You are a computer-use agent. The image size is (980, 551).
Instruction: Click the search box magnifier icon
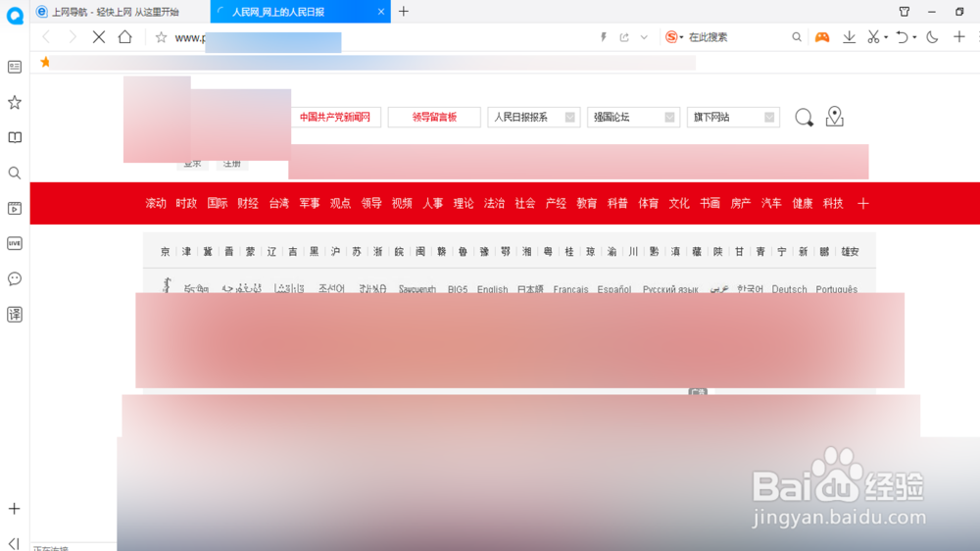pos(796,37)
